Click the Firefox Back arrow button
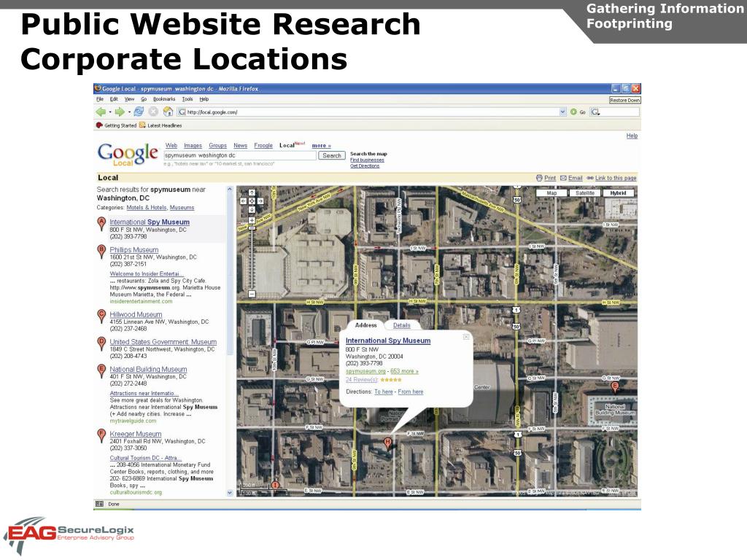 pyautogui.click(x=101, y=112)
